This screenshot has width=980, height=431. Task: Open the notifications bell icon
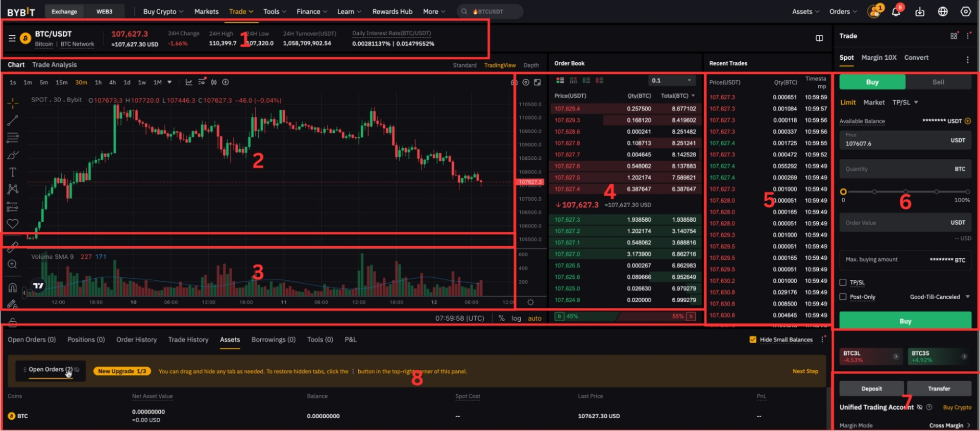coord(896,12)
